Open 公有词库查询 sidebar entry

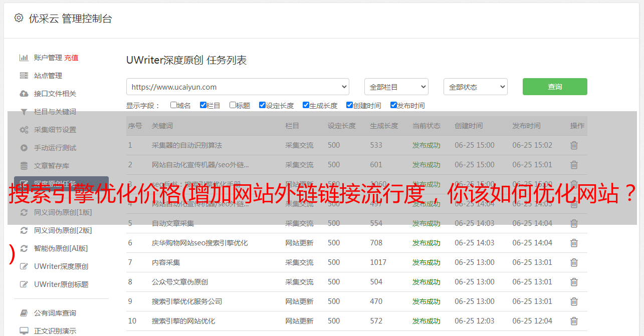click(x=55, y=313)
